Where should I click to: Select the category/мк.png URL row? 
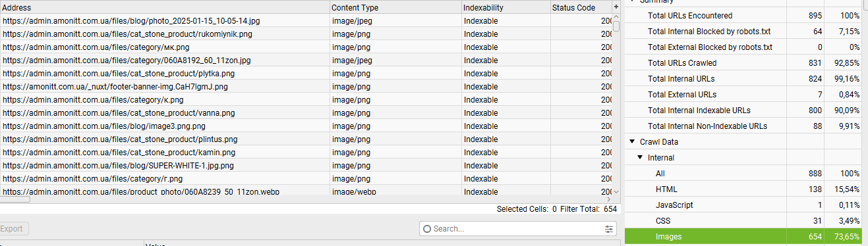[306, 47]
